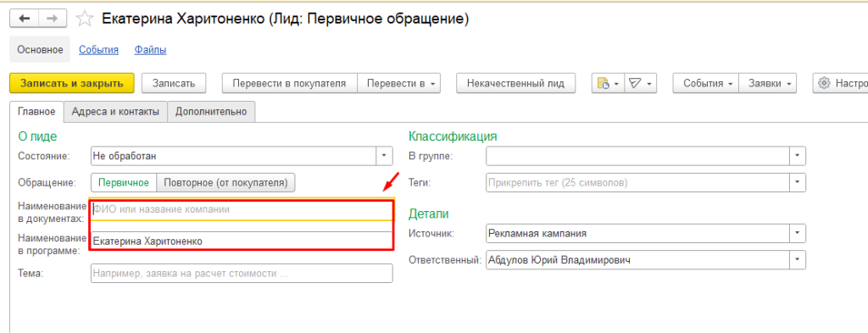Click the gear icon beside Настро
The width and height of the screenshot is (868, 333).
[x=824, y=84]
